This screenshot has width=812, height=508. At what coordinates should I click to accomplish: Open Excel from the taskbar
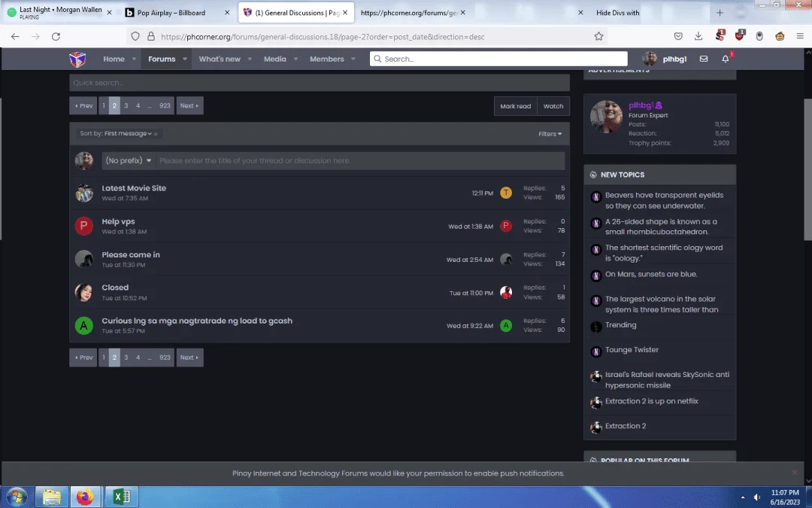(x=121, y=497)
